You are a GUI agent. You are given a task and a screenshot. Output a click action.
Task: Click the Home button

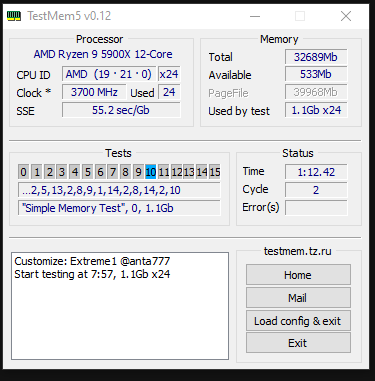(298, 275)
